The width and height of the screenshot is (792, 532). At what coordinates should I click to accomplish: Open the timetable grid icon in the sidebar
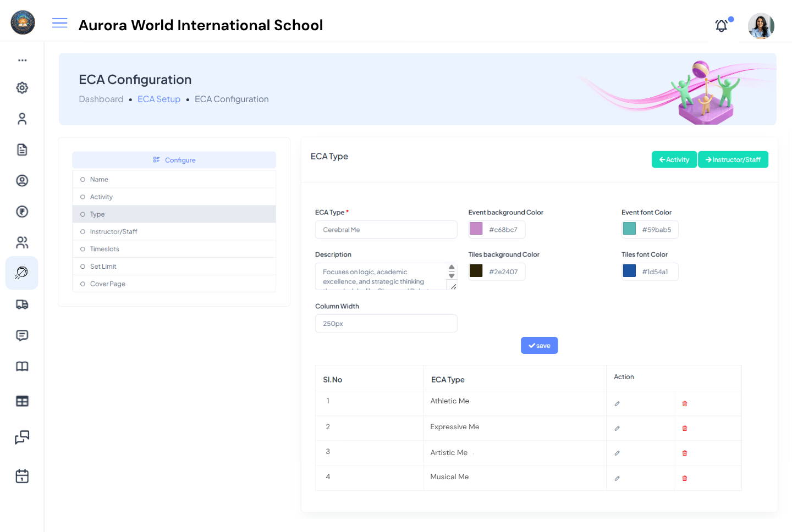(x=22, y=401)
